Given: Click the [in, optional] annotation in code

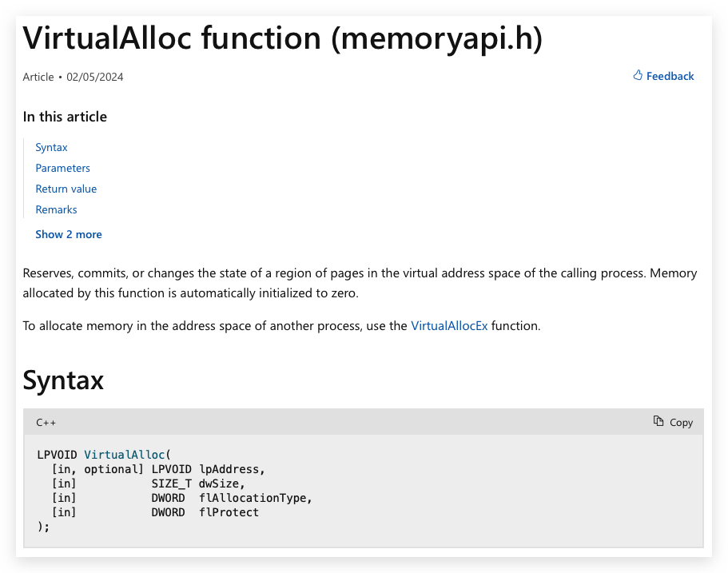Looking at the screenshot, I should (97, 469).
